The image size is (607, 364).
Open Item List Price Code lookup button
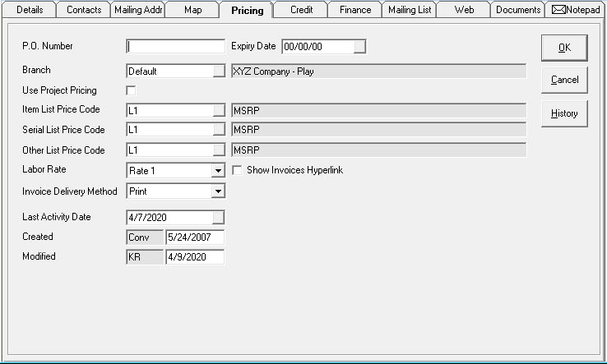[x=219, y=111]
